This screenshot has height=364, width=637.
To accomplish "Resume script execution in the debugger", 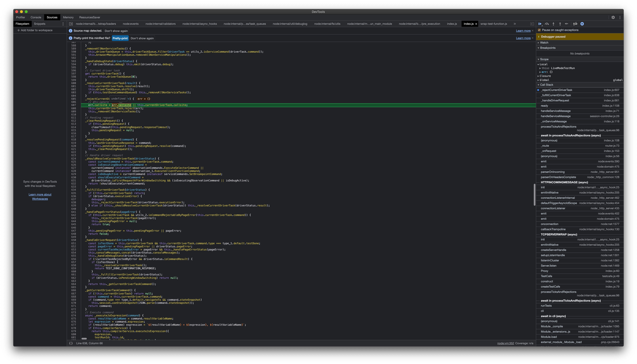I will coord(540,24).
